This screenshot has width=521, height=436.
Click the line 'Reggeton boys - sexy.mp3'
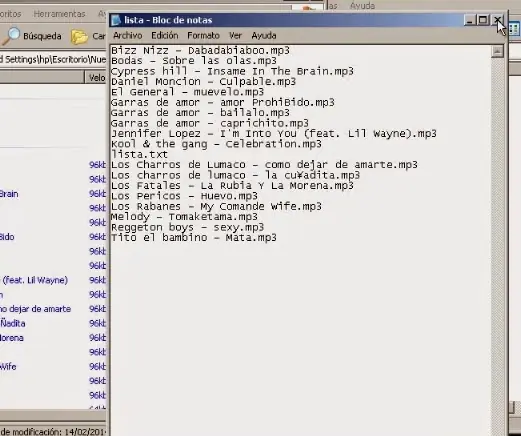[187, 227]
